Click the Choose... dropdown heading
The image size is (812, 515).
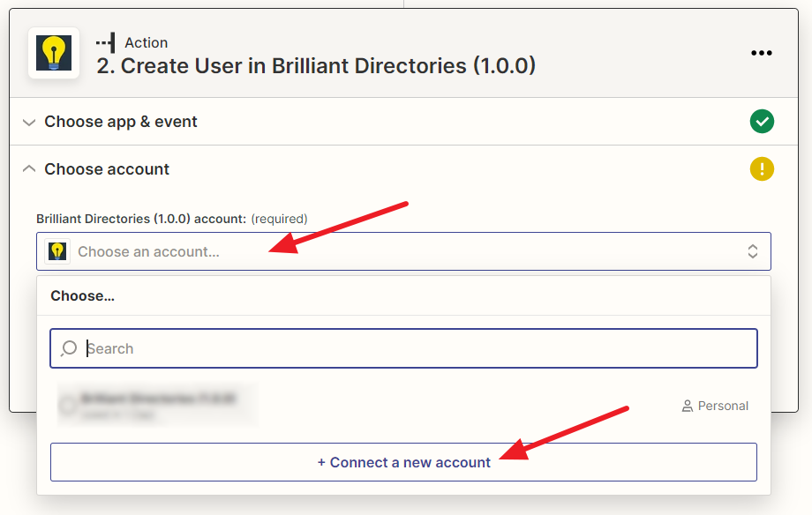tap(82, 296)
